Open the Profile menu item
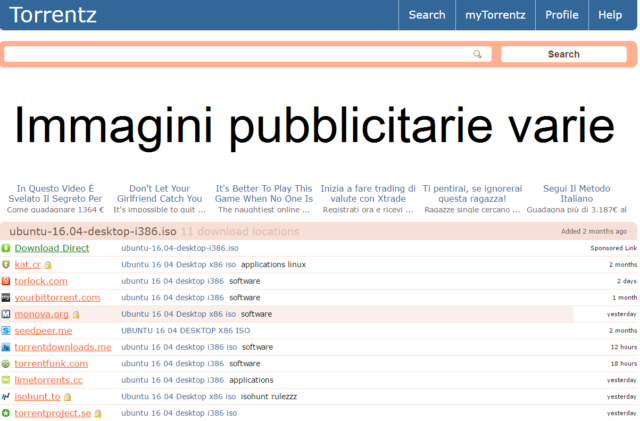This screenshot has width=640, height=421. click(x=562, y=15)
